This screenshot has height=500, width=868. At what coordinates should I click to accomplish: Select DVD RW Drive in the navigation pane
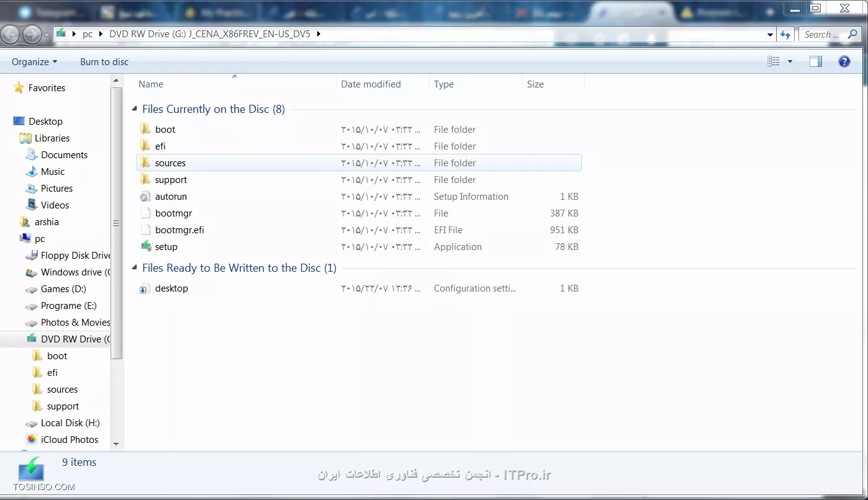pos(75,339)
